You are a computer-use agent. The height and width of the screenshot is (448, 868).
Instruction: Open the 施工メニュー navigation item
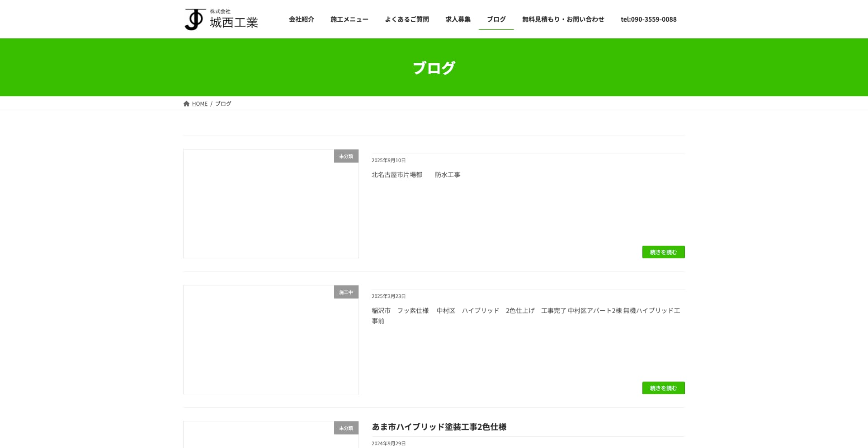(x=349, y=19)
